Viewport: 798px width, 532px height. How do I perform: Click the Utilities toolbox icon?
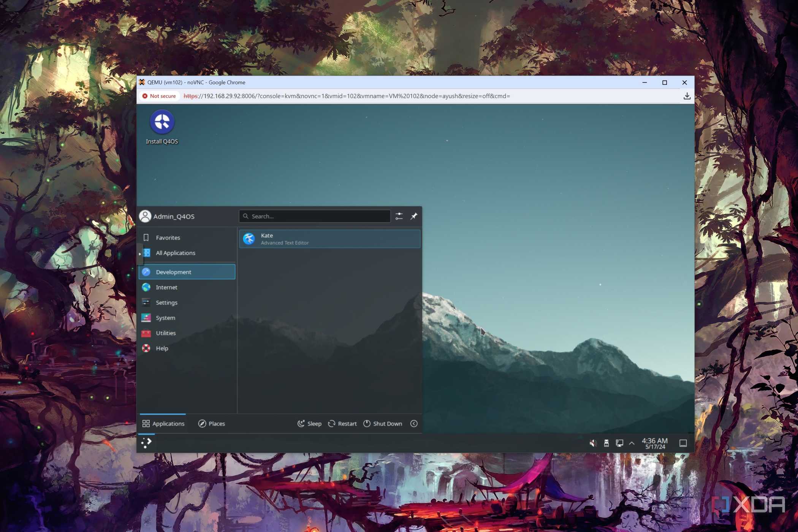tap(146, 333)
